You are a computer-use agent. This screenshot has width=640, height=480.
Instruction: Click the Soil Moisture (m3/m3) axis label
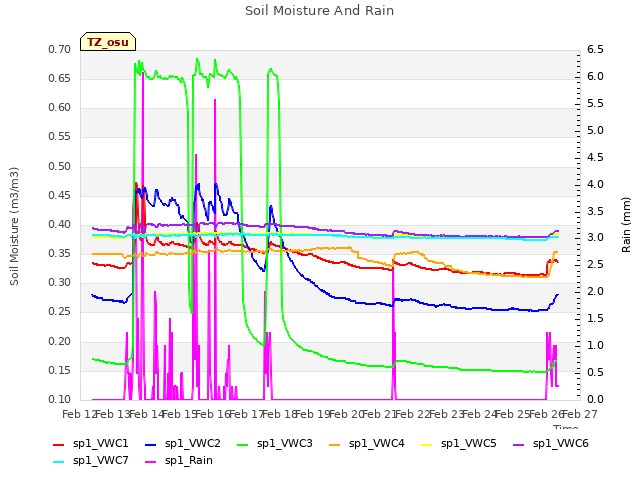14,226
